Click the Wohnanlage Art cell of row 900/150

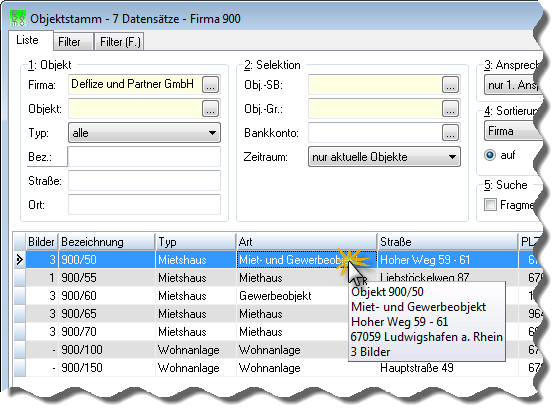(307, 368)
